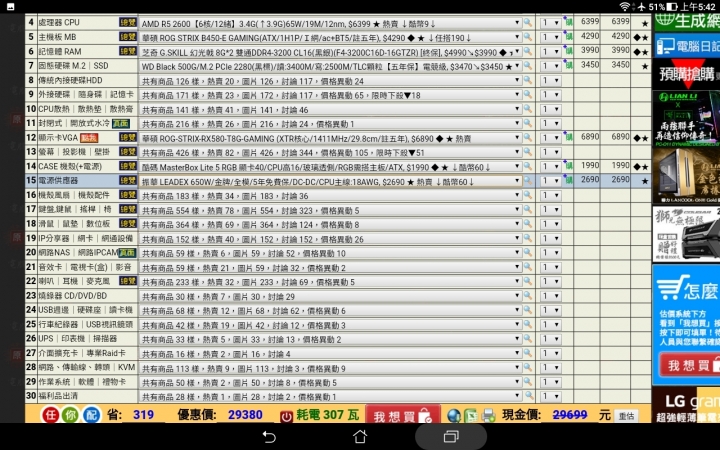
Task: Tap the Android home navigation button
Action: pyautogui.click(x=360, y=437)
